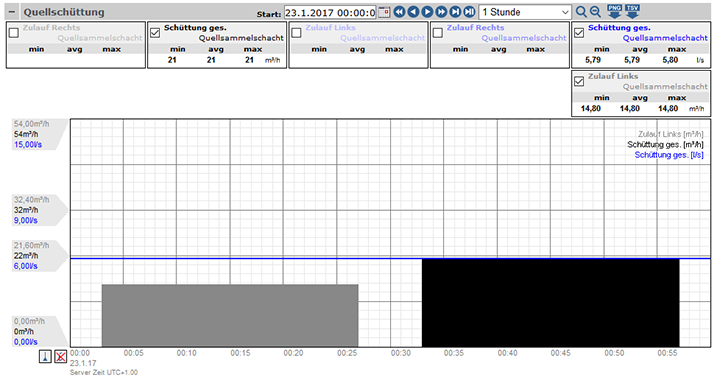Click the '00:30' time axis label
720x380 pixels.
click(401, 353)
